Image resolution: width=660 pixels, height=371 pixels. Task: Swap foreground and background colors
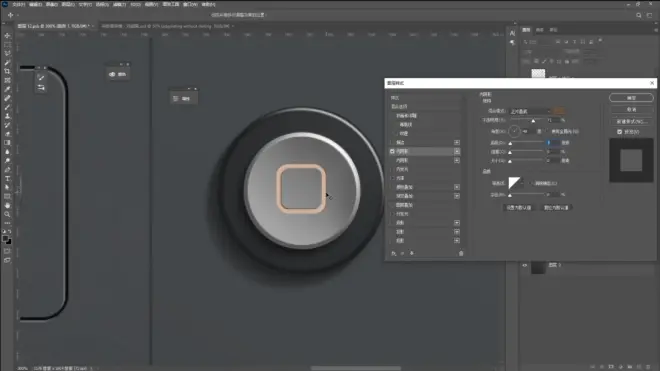coord(10,231)
